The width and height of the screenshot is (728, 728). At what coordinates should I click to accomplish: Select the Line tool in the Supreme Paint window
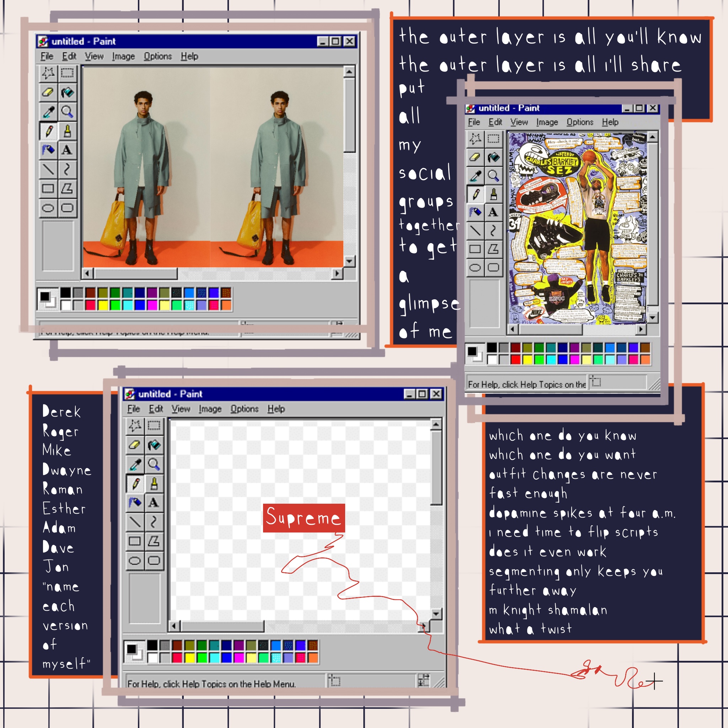pos(135,522)
